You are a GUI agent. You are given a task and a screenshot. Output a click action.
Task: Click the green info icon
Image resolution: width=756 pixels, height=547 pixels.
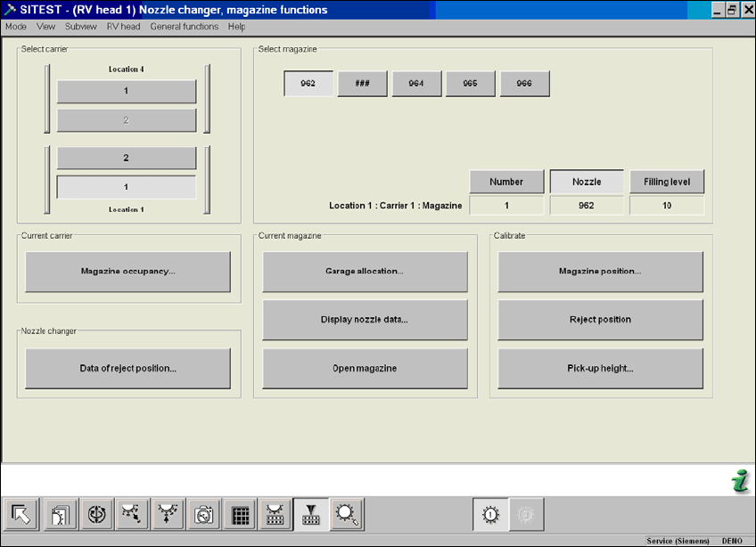point(739,482)
